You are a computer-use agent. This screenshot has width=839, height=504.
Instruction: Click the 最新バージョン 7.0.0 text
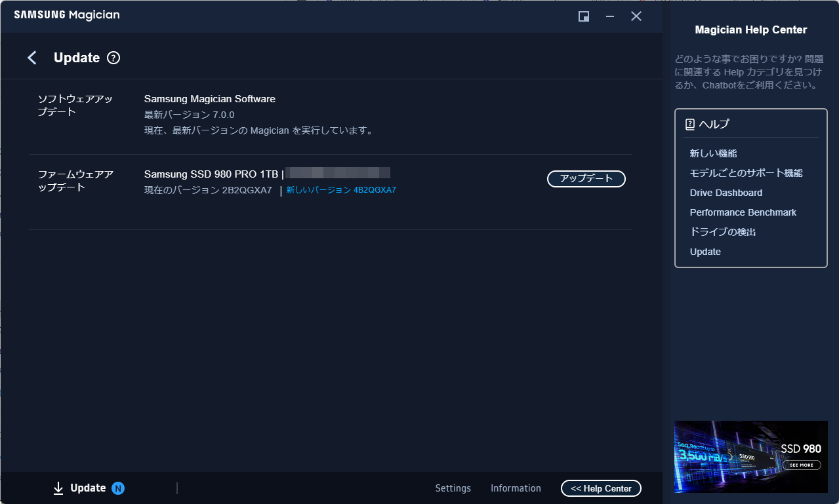click(x=189, y=115)
